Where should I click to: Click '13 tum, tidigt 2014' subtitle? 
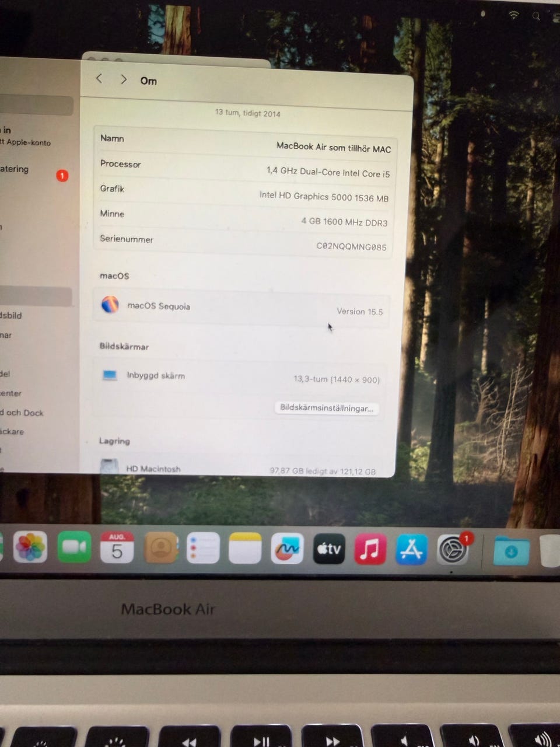coord(247,113)
